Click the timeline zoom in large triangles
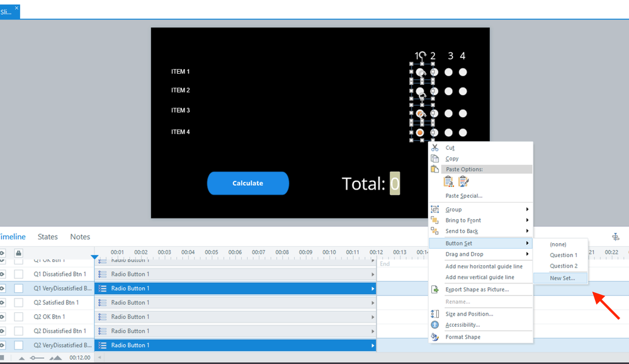Image resolution: width=629 pixels, height=364 pixels. point(55,358)
